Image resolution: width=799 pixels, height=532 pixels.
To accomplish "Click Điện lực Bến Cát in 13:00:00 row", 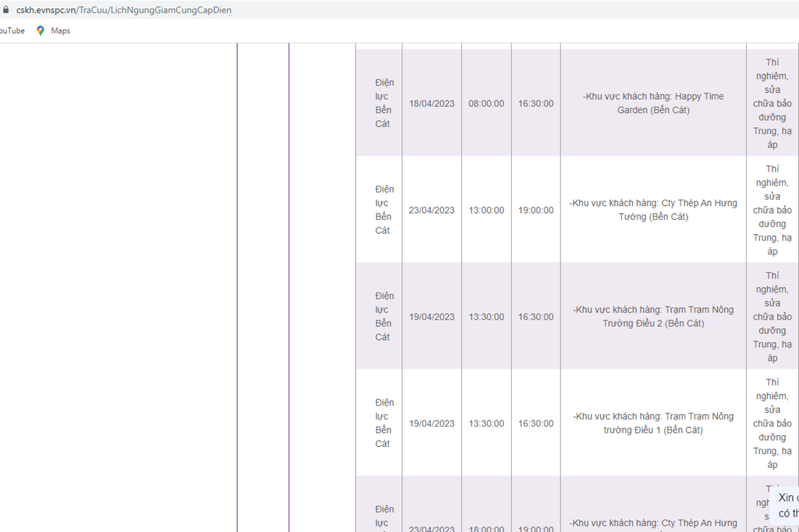I will [x=384, y=209].
